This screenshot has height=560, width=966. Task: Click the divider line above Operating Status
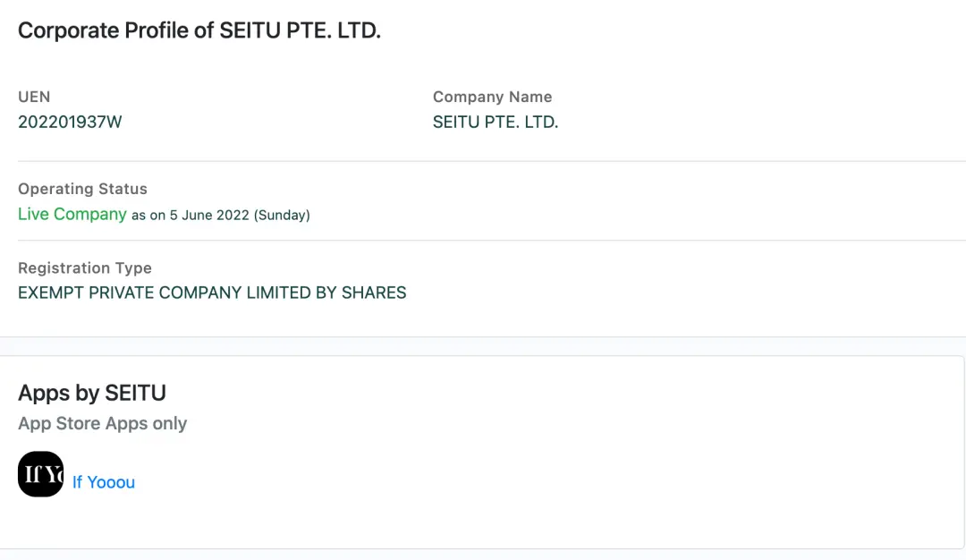pos(483,161)
